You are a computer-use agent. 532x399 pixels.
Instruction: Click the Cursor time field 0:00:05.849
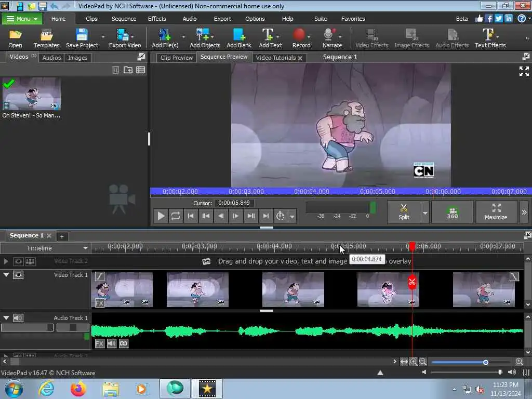[234, 203]
